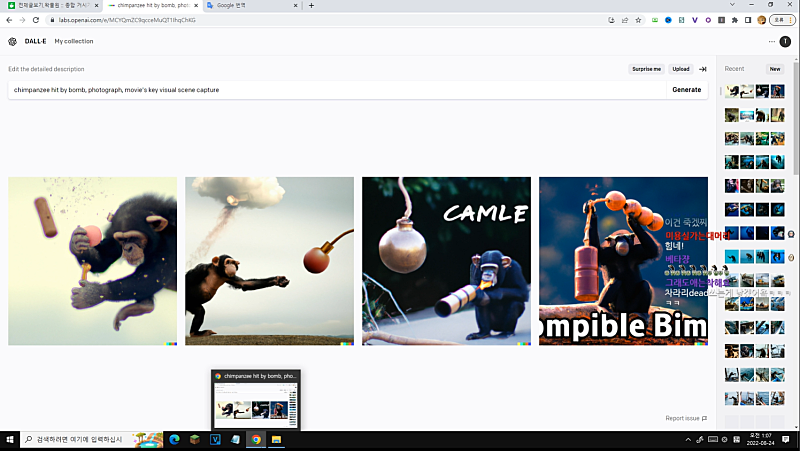800x451 pixels.
Task: Click the Report issue link
Action: point(686,418)
